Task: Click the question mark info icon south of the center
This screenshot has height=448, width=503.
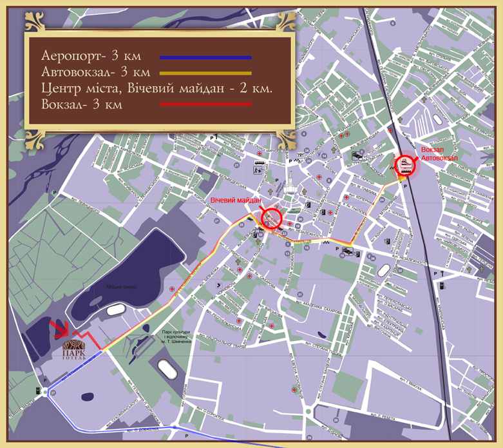Action: coord(220,285)
